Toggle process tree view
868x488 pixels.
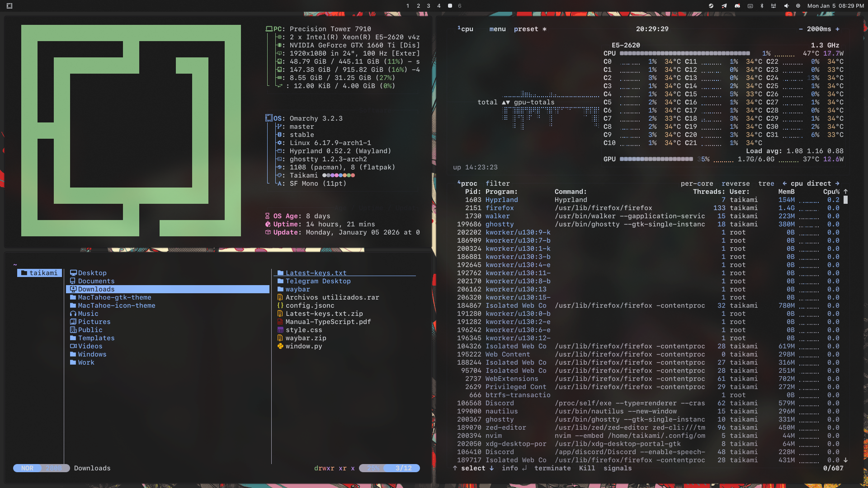coord(766,183)
